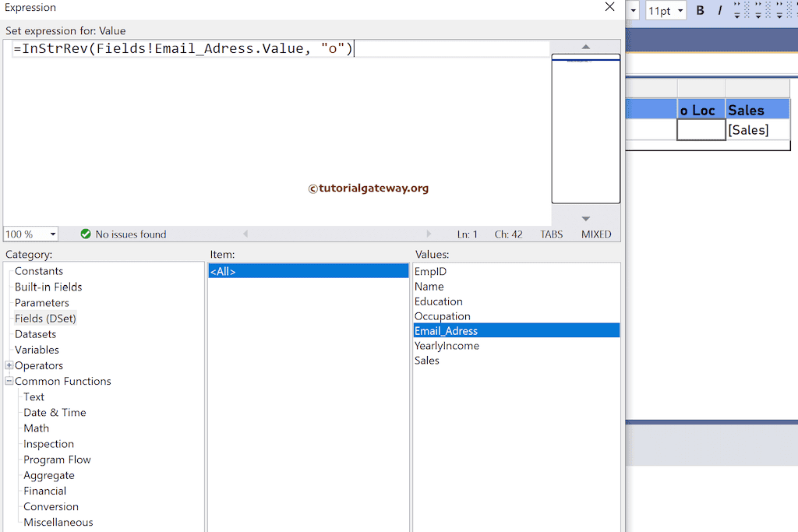Select the Text function category
798x532 pixels.
point(34,396)
